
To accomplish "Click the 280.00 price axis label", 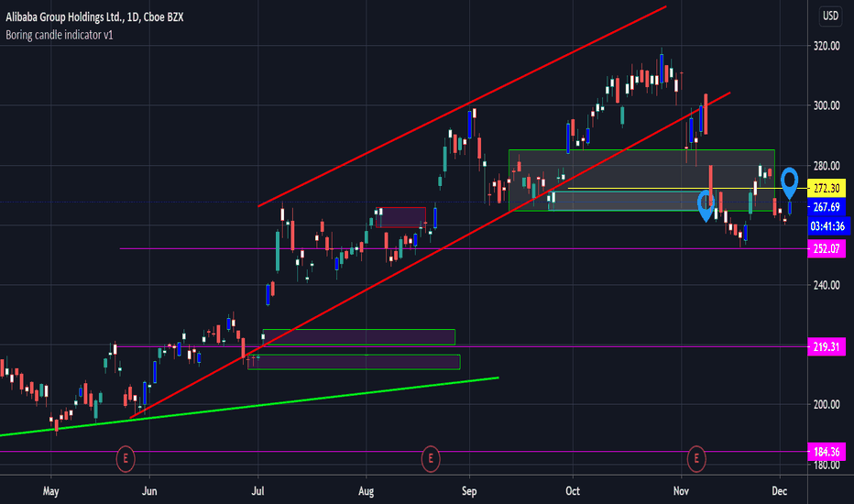I will pyautogui.click(x=827, y=166).
